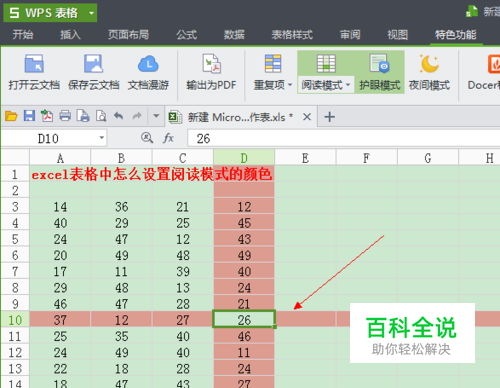Click the redo arrow icon
This screenshot has width=500, height=388.
(x=137, y=116)
